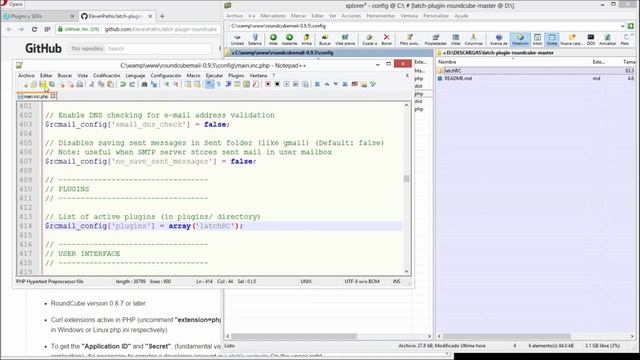Open Lenguaje menu in Notepad++
The height and width of the screenshot is (360, 640).
point(135,76)
